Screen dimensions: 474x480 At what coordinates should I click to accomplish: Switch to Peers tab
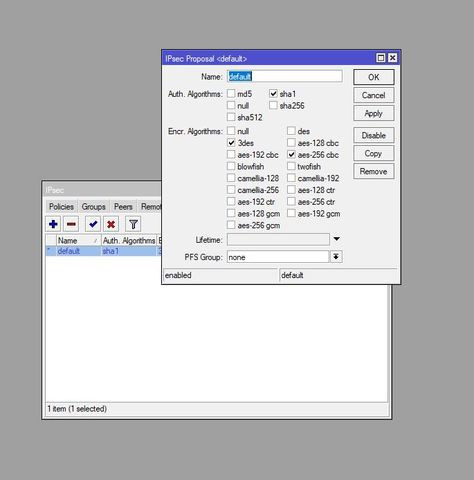(x=123, y=207)
